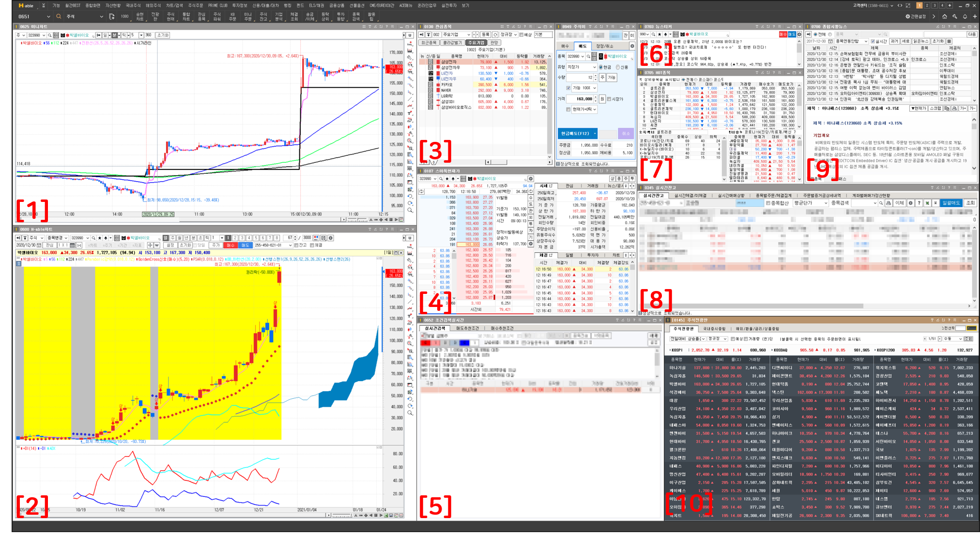Click the 주식현재 toolbar shortcut icon
Screen dimensions: 980x536
pos(170,16)
